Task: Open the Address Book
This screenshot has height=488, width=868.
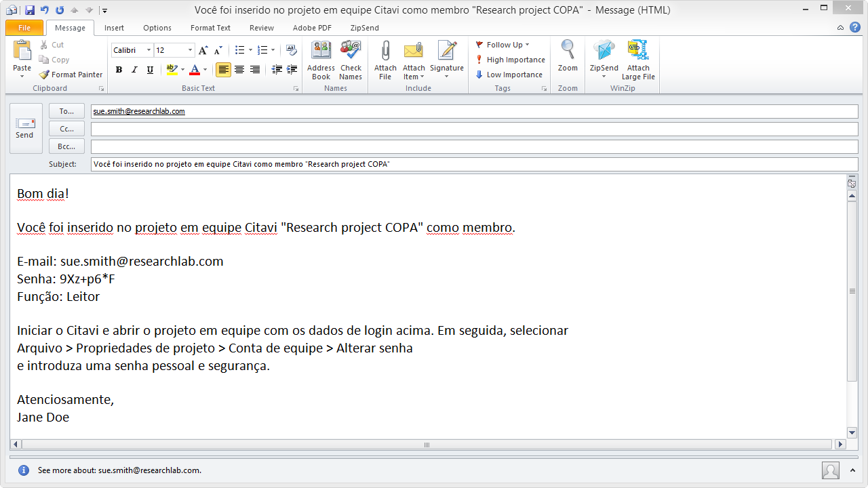Action: (x=321, y=60)
